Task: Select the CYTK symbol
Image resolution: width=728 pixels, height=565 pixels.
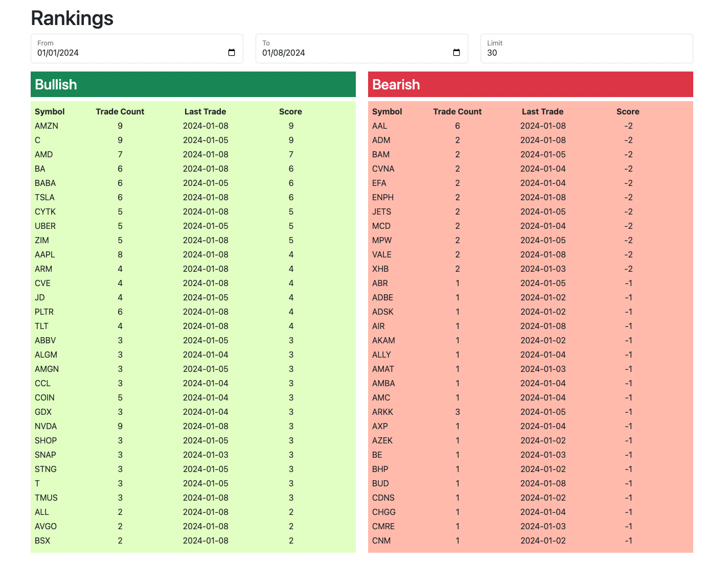Action: [x=45, y=211]
